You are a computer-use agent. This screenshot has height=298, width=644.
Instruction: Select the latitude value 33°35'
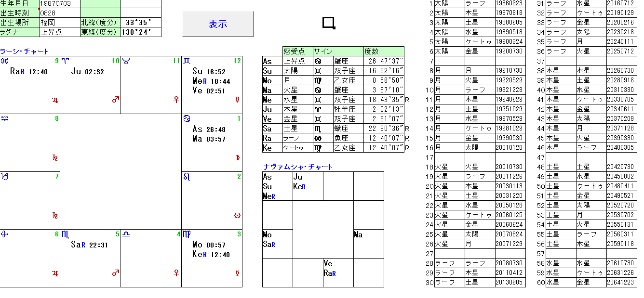point(140,23)
